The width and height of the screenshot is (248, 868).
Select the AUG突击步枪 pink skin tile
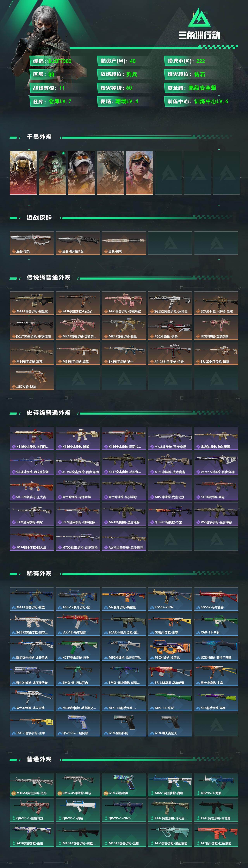click(x=124, y=303)
